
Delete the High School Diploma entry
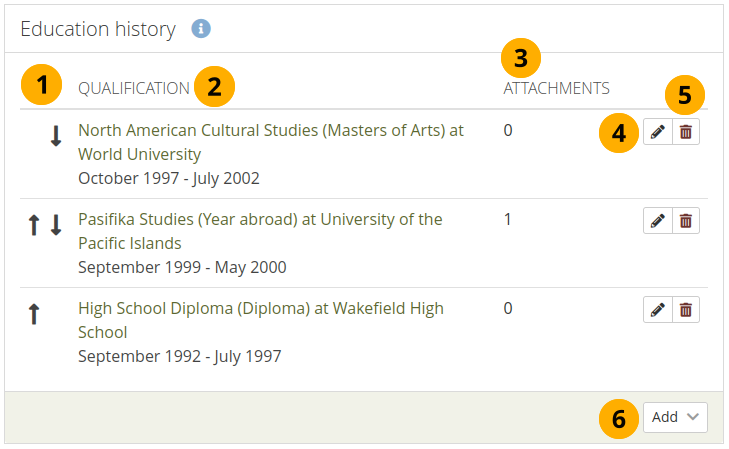[686, 310]
